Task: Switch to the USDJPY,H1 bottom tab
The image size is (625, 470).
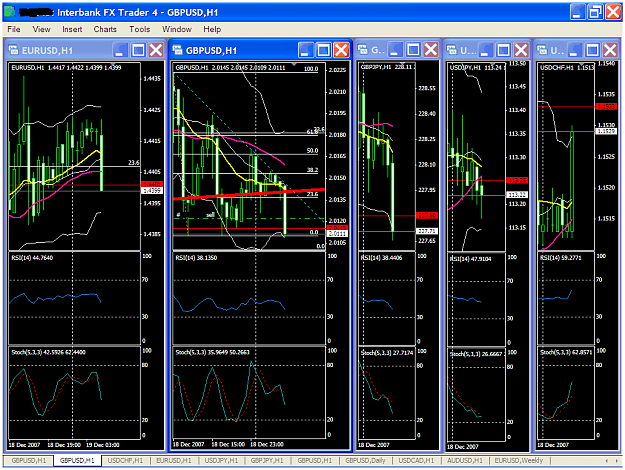Action: (221, 460)
